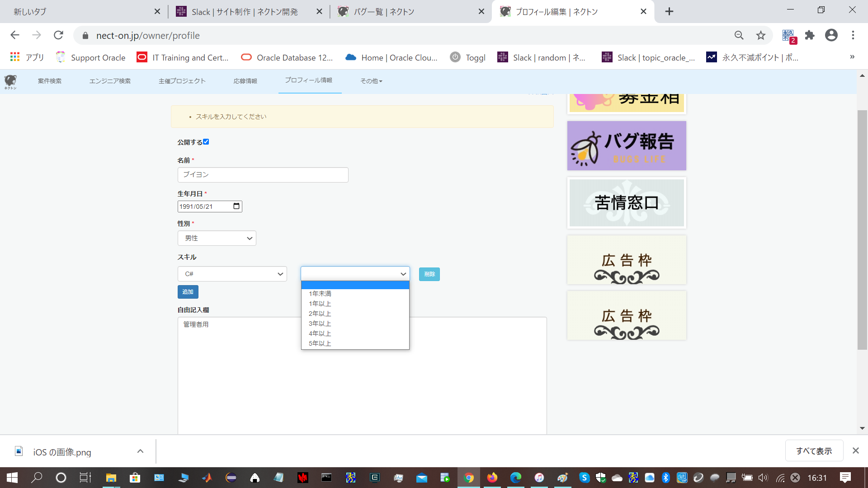Click the scrollbar up arrow
This screenshot has width=868, height=488.
[862, 75]
